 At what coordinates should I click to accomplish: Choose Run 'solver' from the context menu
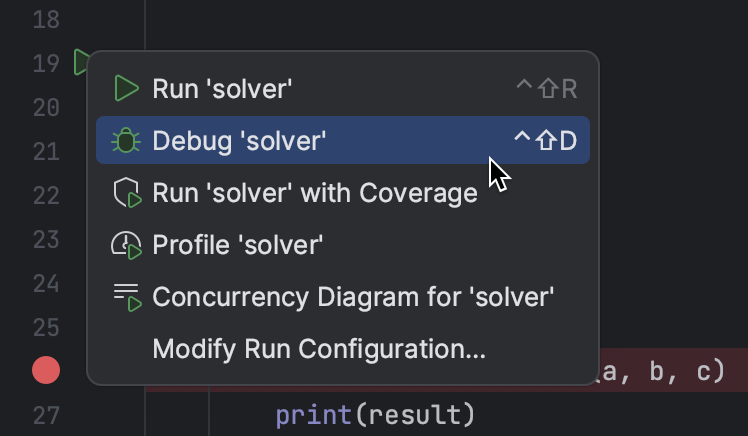[x=222, y=89]
